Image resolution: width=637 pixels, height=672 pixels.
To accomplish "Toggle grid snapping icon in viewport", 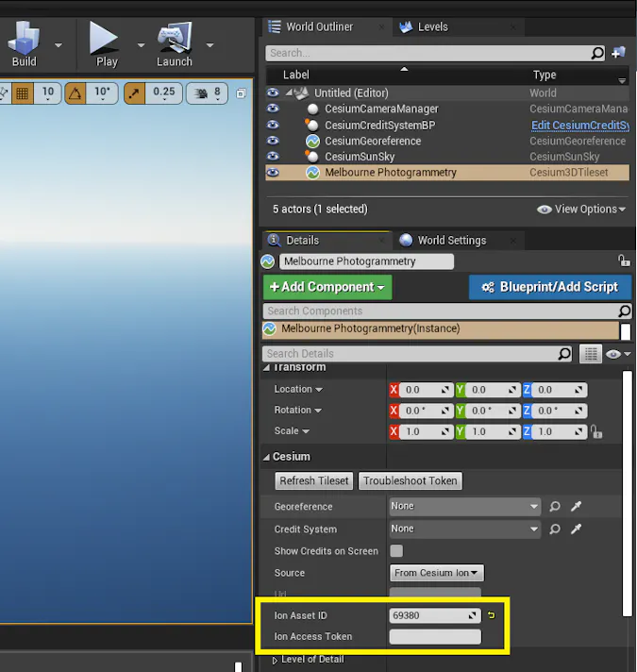I will click(x=23, y=93).
